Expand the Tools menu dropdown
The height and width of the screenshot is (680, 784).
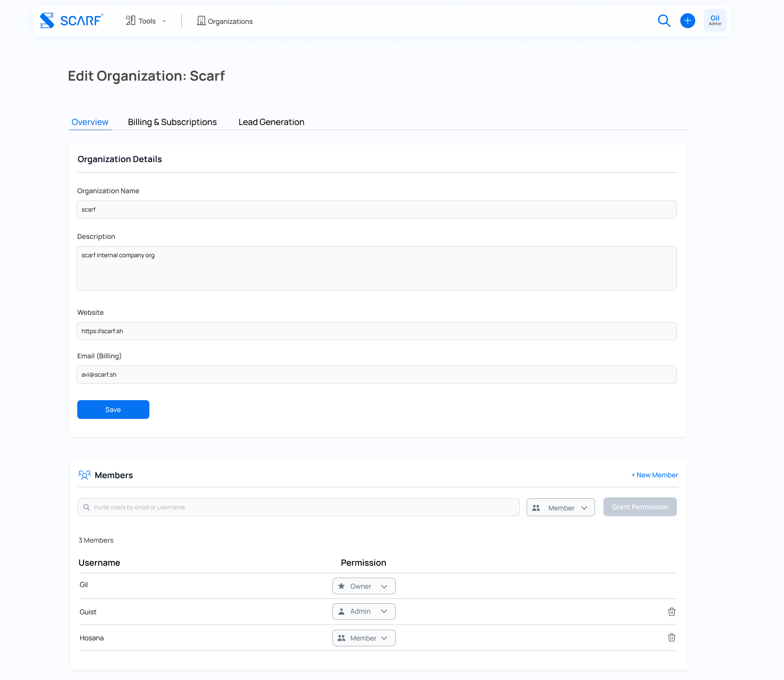(146, 21)
